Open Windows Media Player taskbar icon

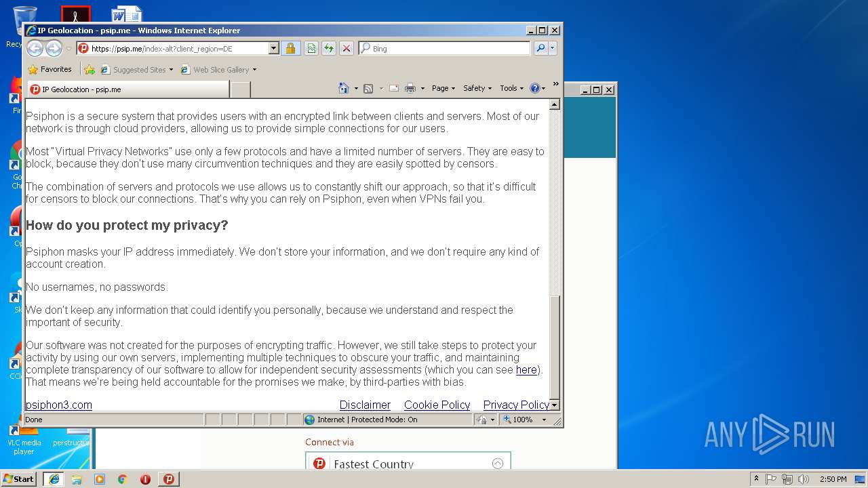pyautogui.click(x=100, y=479)
